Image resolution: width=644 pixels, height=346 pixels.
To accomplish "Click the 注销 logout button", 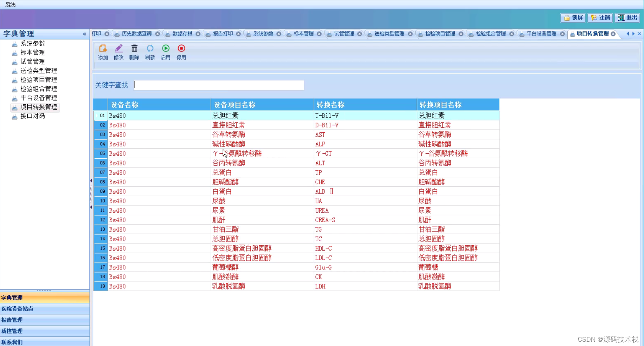I will coord(600,17).
